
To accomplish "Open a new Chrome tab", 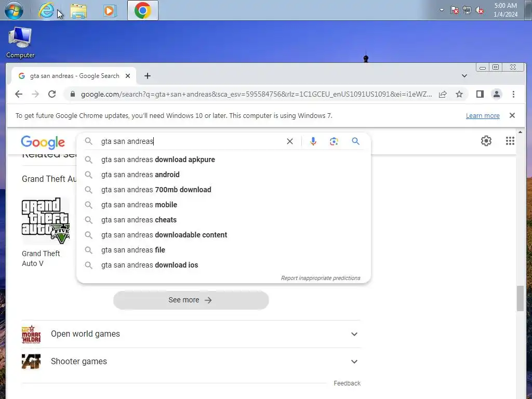I will (147, 76).
